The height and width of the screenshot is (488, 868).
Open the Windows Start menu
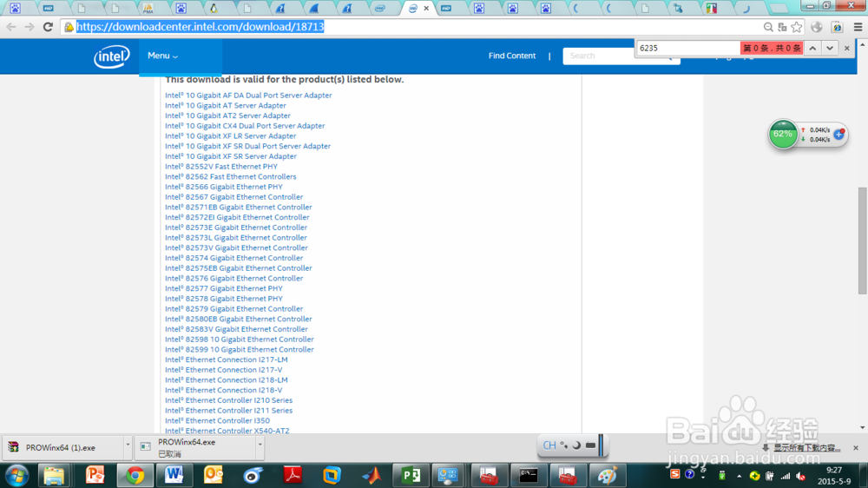(16, 476)
